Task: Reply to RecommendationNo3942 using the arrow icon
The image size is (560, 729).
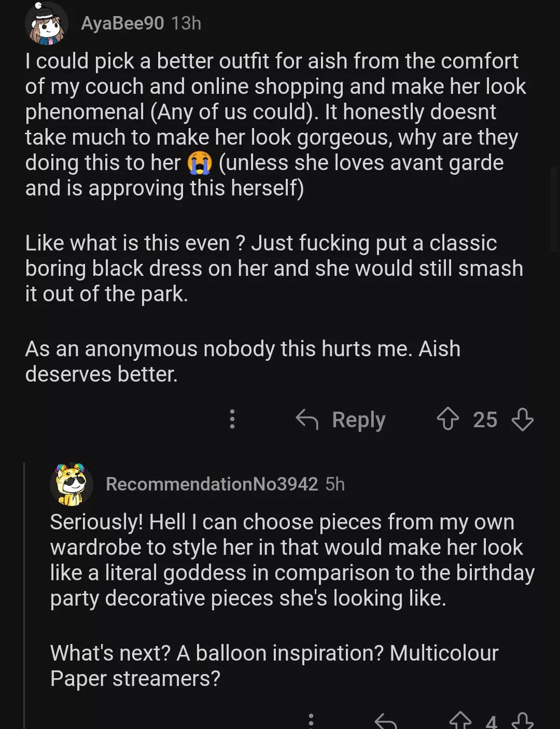Action: (x=386, y=721)
